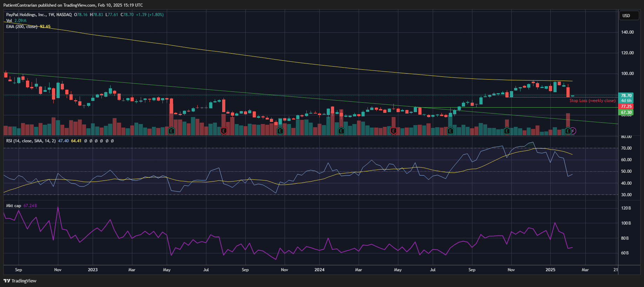
Task: Click the 50.00 RSI axis label
Action: (626, 171)
